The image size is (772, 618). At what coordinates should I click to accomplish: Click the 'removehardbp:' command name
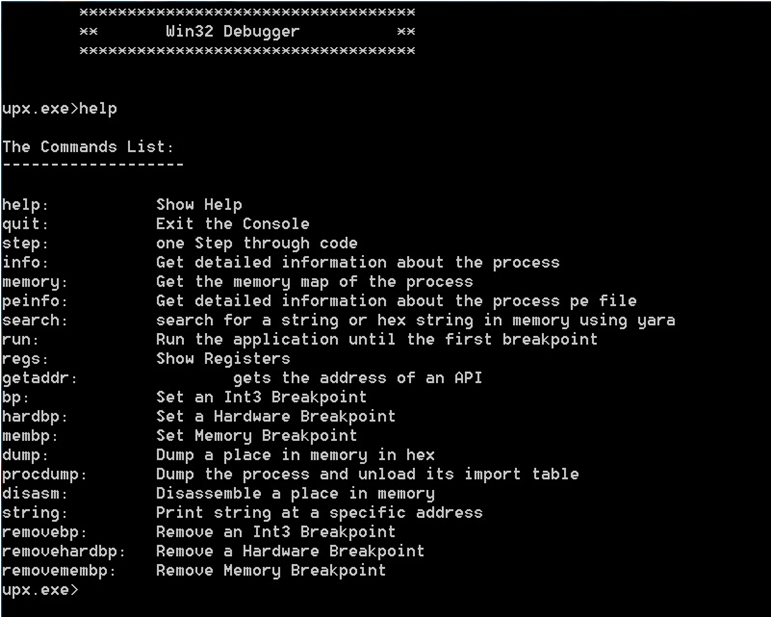point(64,552)
